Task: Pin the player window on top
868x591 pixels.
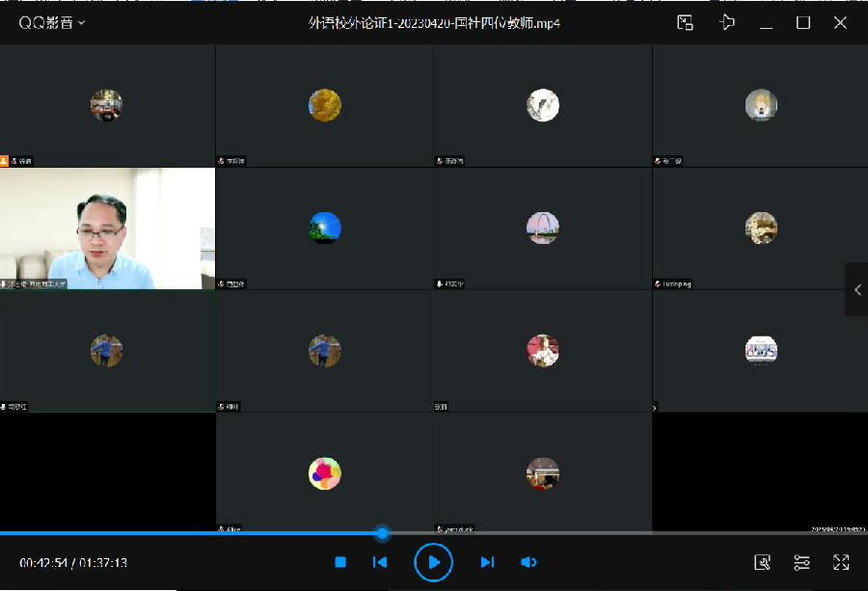Action: (x=727, y=22)
